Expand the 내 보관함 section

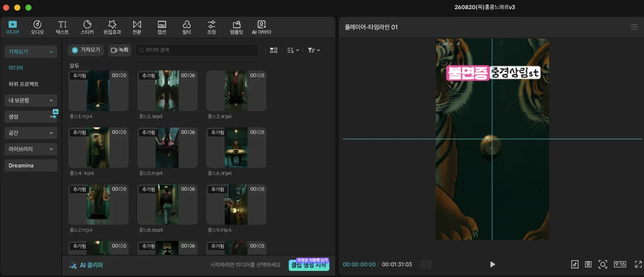pyautogui.click(x=31, y=100)
